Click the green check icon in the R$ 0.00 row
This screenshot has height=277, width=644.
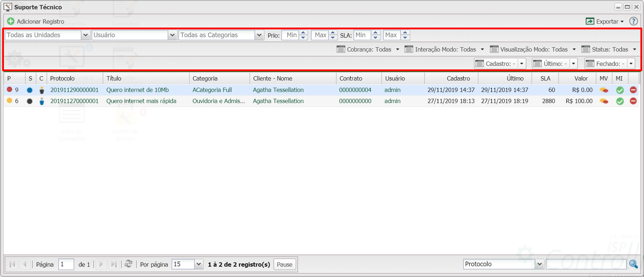pyautogui.click(x=620, y=90)
